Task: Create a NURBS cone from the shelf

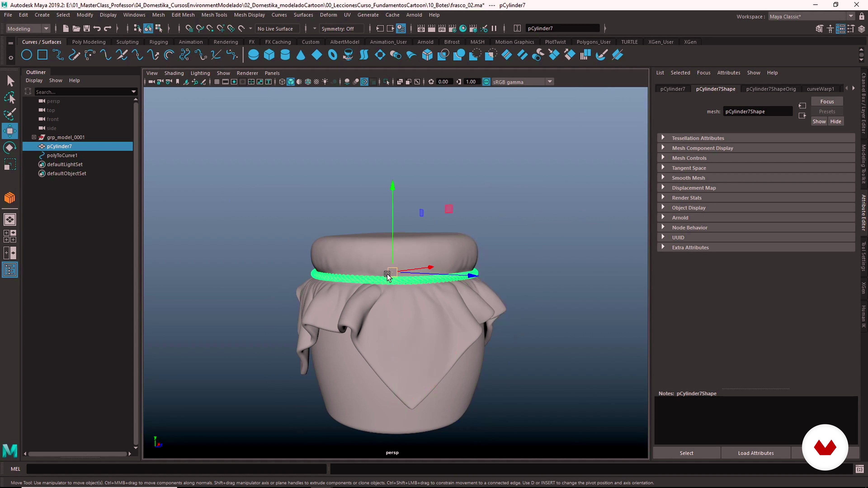Action: [x=301, y=55]
